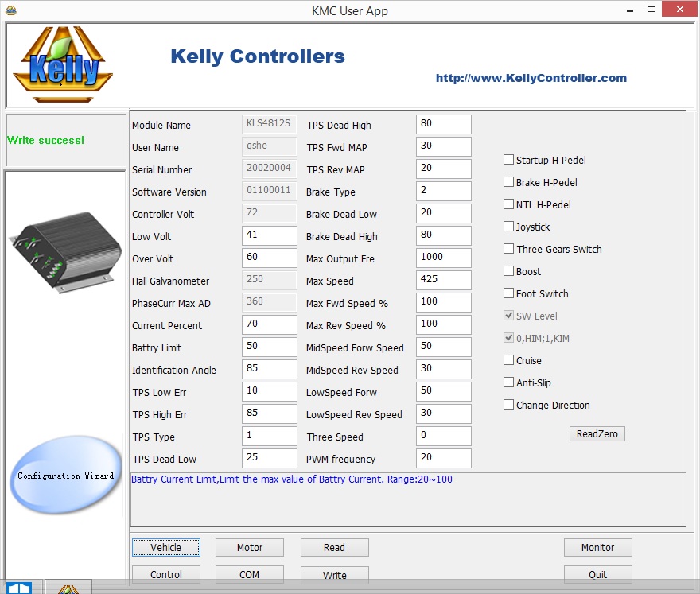Click the PWM frequency field
700x594 pixels.
pos(443,458)
